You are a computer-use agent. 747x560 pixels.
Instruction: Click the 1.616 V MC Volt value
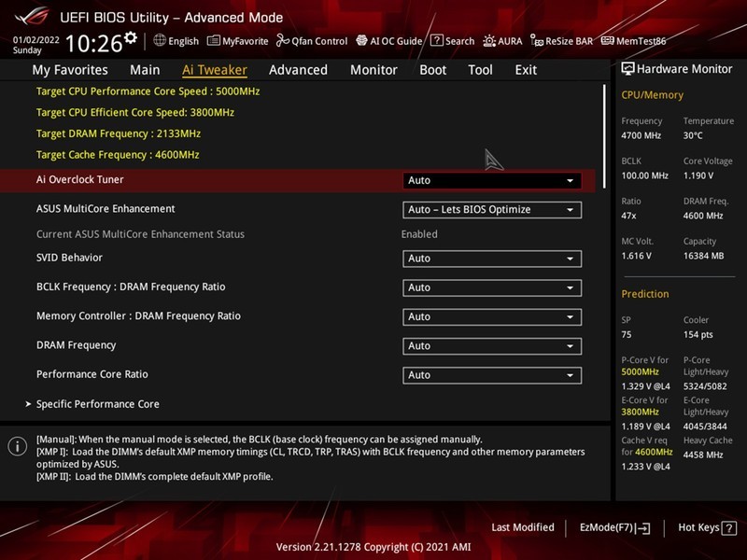(637, 256)
